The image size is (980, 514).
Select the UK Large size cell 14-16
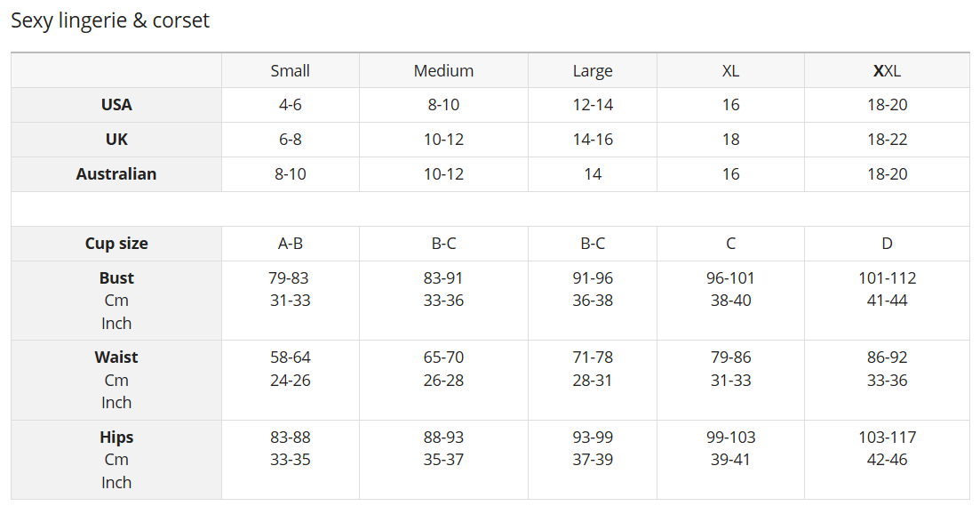click(593, 140)
